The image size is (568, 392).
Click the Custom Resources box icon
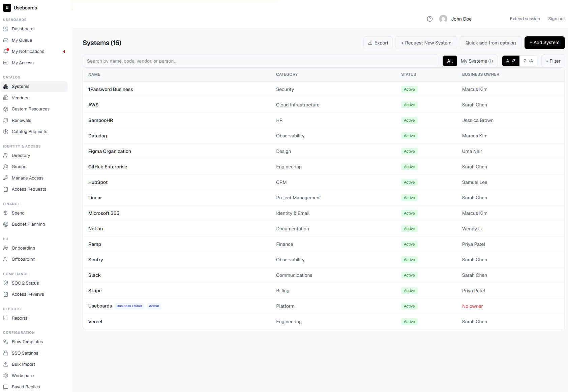pos(6,109)
